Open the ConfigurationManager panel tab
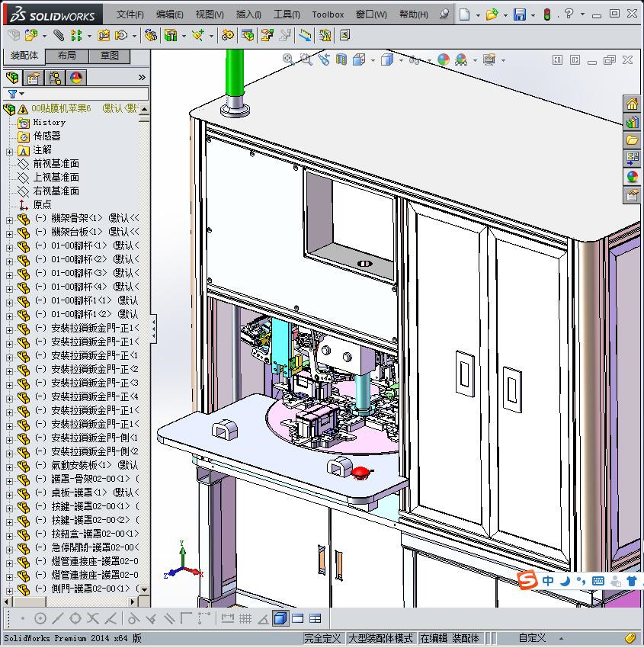 tap(55, 78)
